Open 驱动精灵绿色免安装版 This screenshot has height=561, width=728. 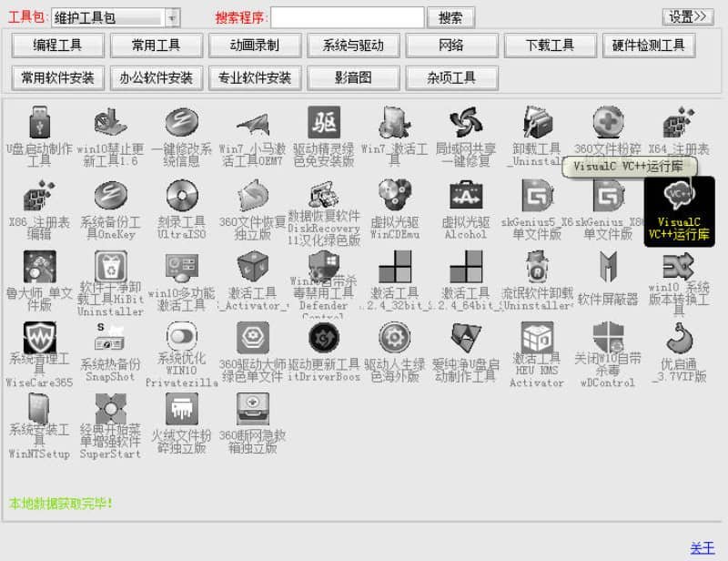[x=324, y=135]
